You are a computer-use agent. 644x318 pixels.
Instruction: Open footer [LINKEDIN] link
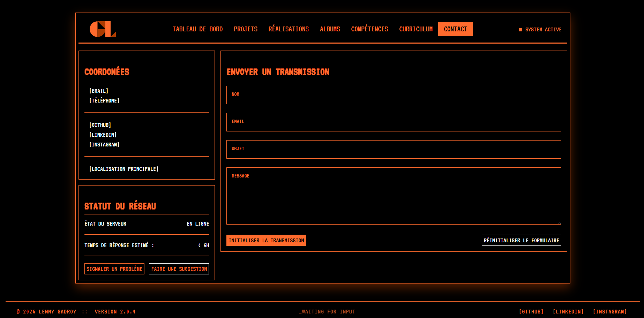[x=568, y=312]
